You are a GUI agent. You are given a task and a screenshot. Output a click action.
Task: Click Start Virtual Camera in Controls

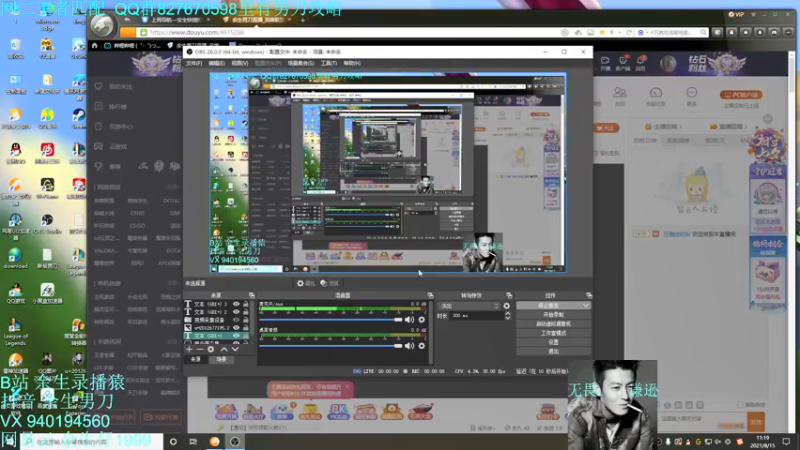click(x=554, y=324)
